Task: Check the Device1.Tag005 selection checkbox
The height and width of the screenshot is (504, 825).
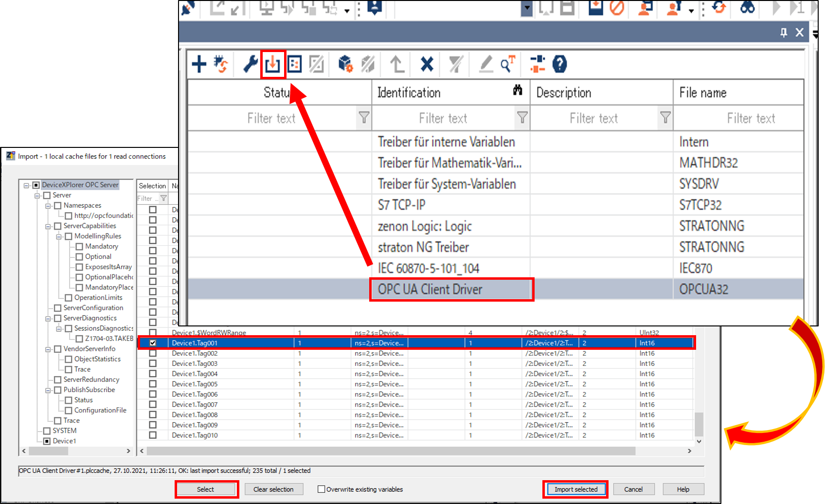Action: tap(153, 384)
